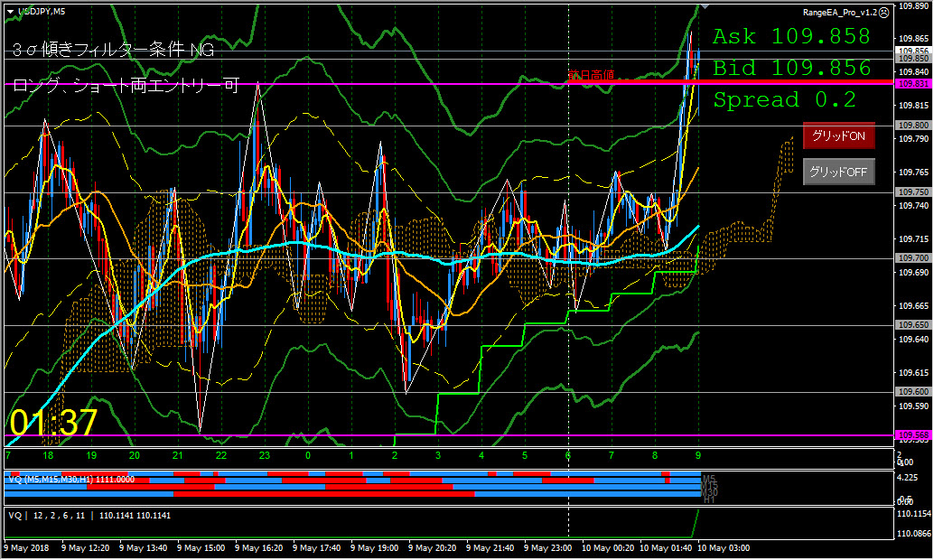Click the 109.615 value on price scale
The image size is (934, 560).
pos(914,372)
